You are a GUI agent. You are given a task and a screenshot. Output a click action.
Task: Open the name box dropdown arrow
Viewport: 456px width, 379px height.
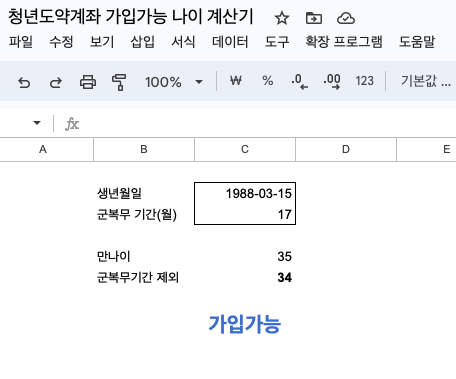click(37, 123)
